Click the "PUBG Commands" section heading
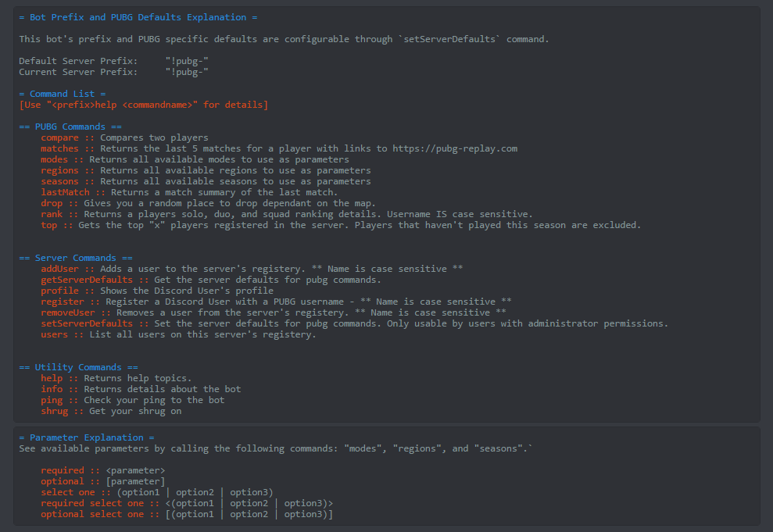 click(70, 127)
